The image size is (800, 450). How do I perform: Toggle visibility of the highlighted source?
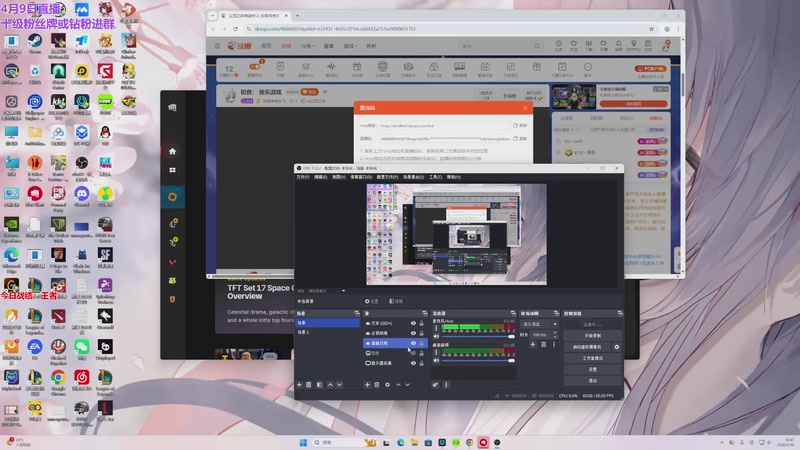pos(413,343)
